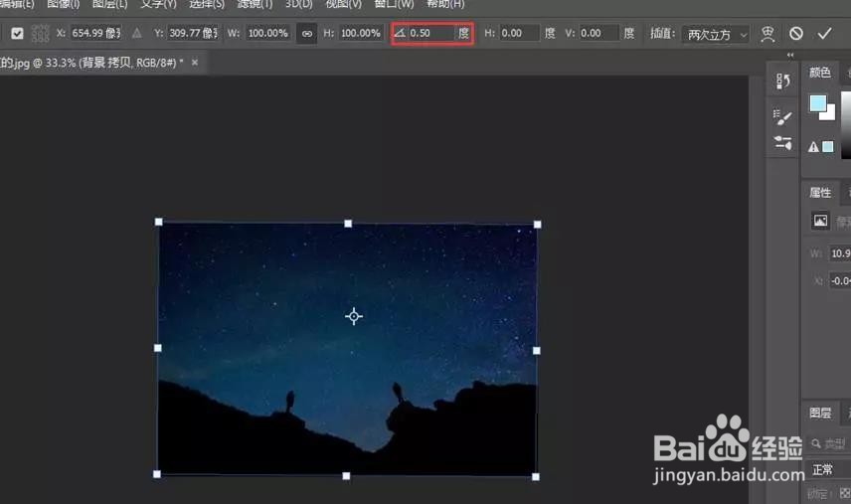Click the out-of-gamut warning triangle
Image resolution: width=851 pixels, height=504 pixels.
coord(813,147)
